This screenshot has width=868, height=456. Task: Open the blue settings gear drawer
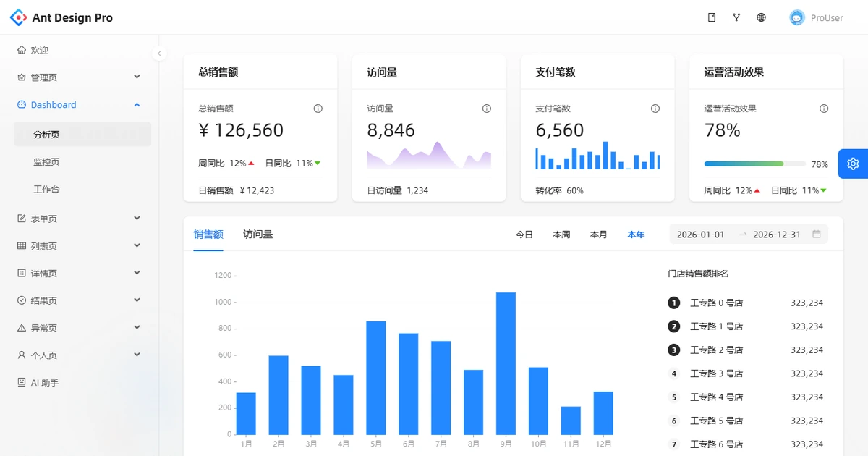(853, 164)
